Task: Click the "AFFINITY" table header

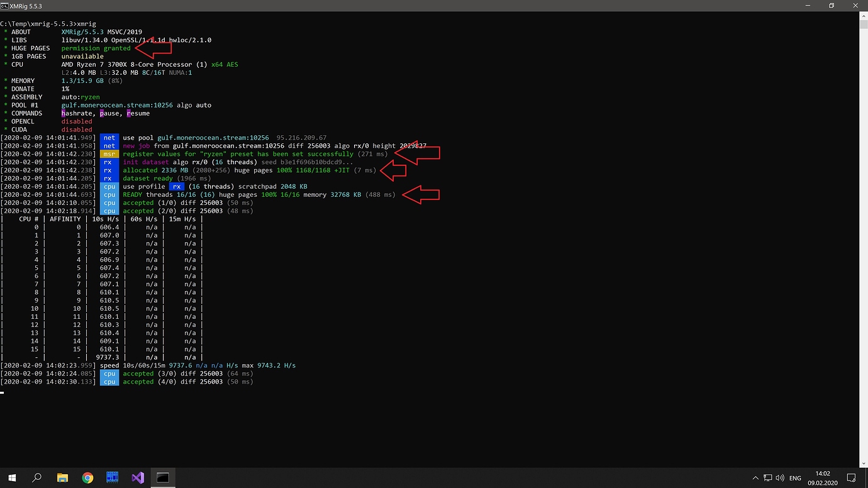Action: [65, 219]
